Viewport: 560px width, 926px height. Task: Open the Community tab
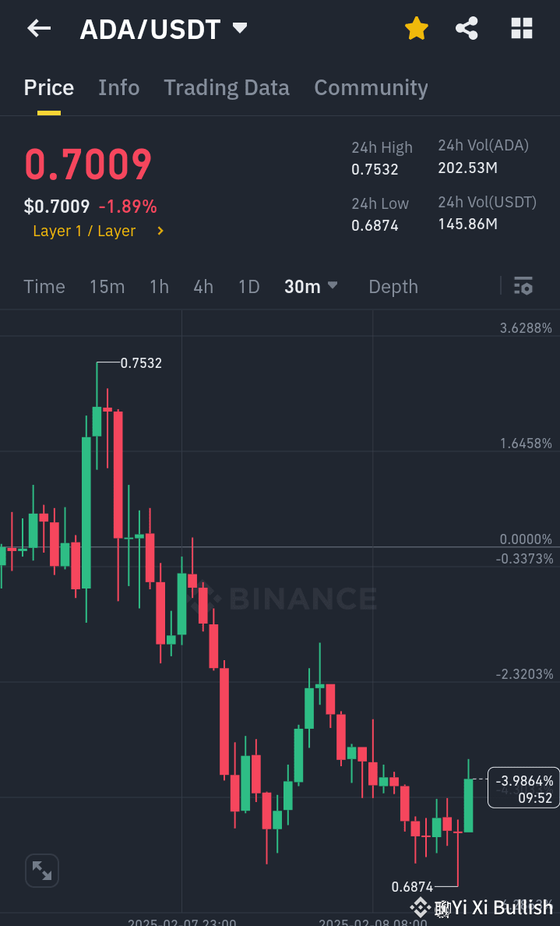coord(371,87)
